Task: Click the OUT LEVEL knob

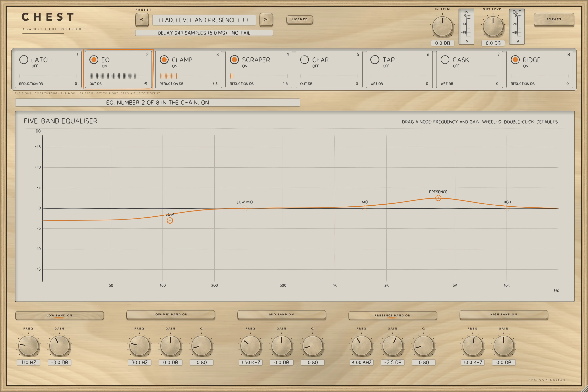Action: click(x=493, y=26)
